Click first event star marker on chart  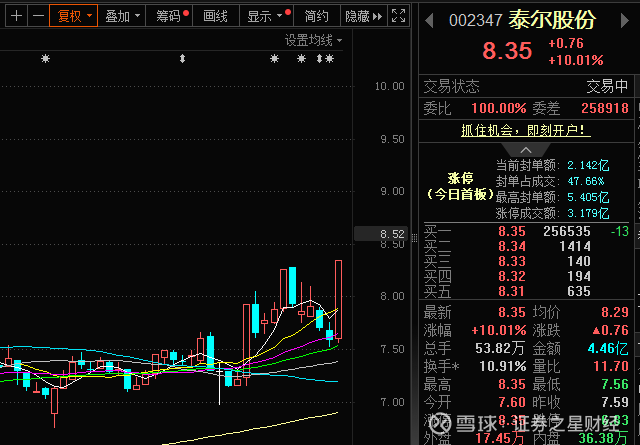pos(45,59)
